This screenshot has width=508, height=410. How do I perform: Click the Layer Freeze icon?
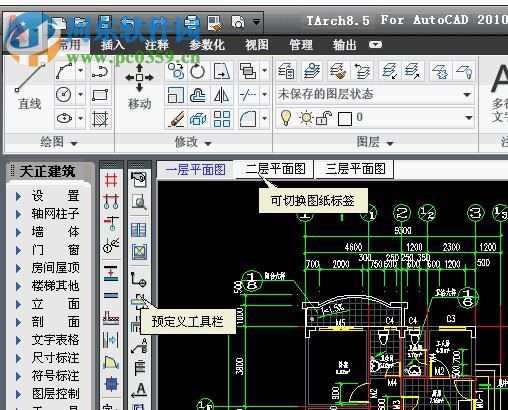pos(440,71)
